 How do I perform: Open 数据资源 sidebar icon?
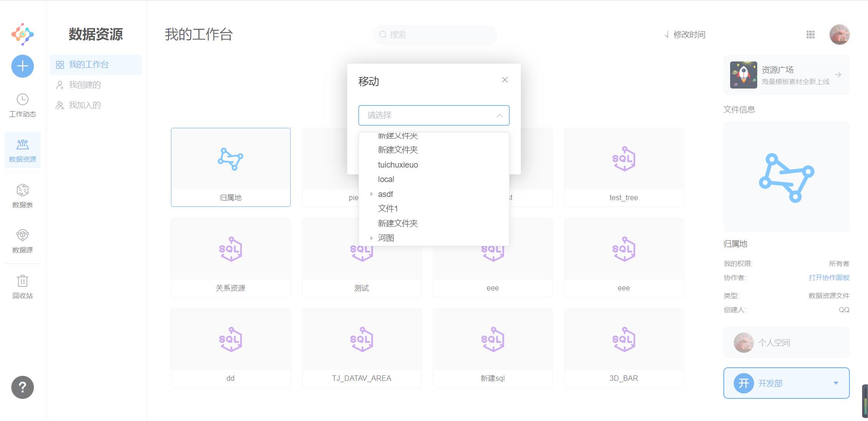(23, 150)
